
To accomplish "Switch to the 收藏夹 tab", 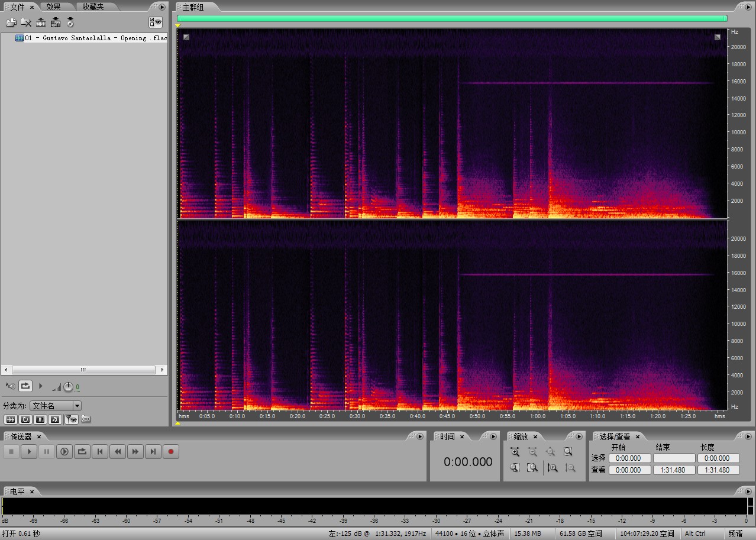I will click(92, 7).
